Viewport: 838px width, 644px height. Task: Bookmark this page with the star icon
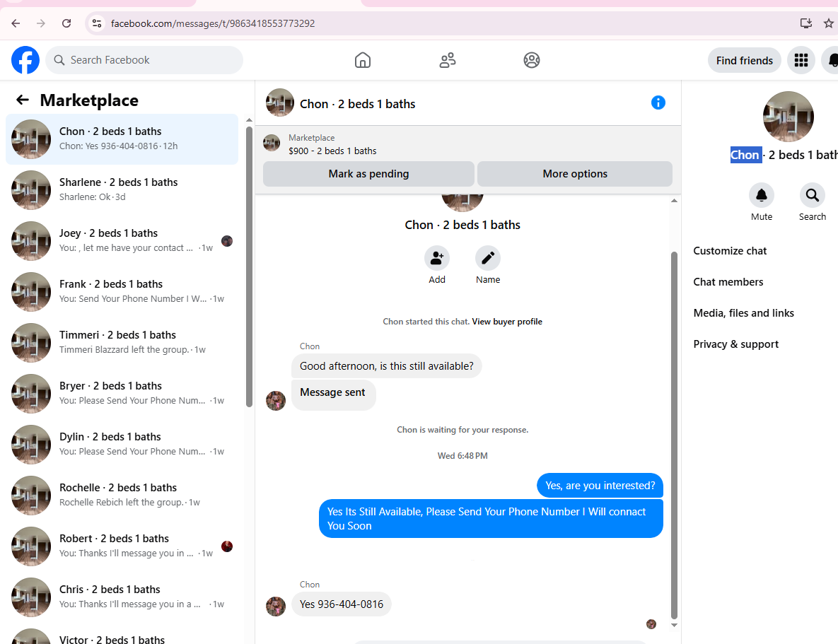coord(828,23)
